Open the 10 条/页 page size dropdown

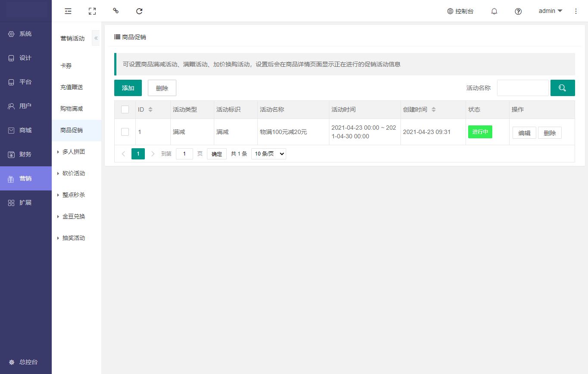click(x=269, y=154)
